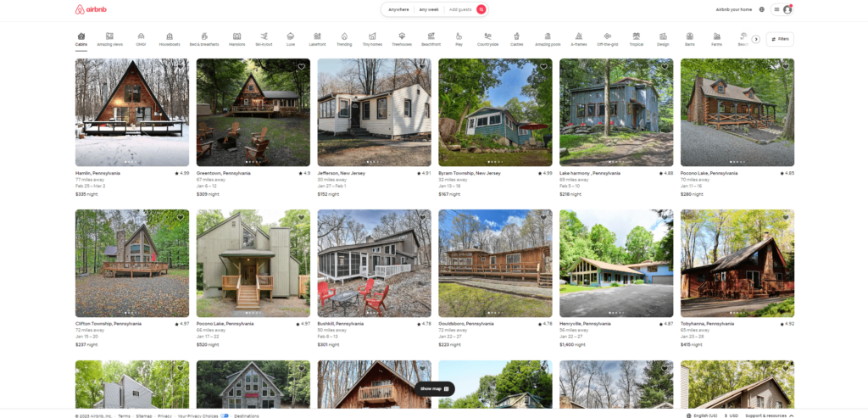This screenshot has width=868, height=418.
Task: Favorite the Bushkill, Pennsylvania listing
Action: point(422,218)
